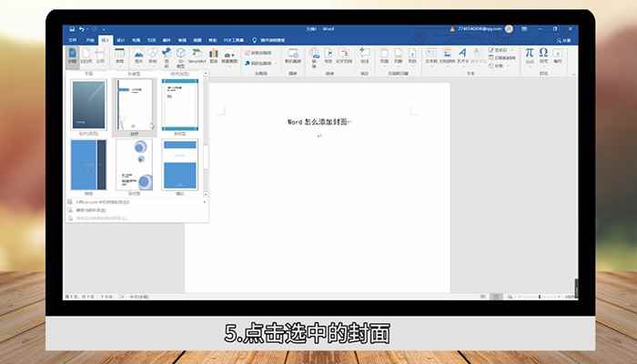This screenshot has height=364, width=637.
Task: Click the zoom slider handle in status bar
Action: pos(540,297)
